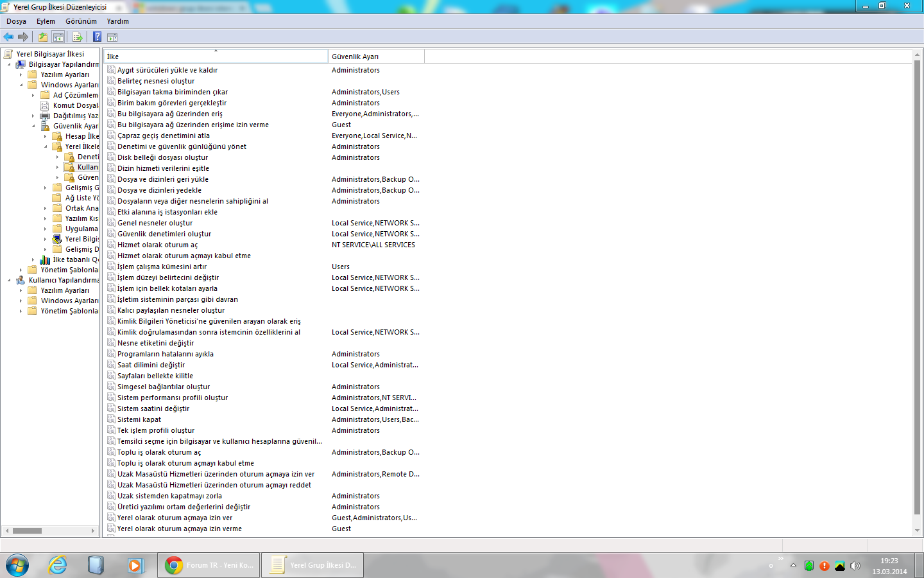Click the policy icon beside Aygıt sürücülerini yükle ve kaldır

pos(111,70)
